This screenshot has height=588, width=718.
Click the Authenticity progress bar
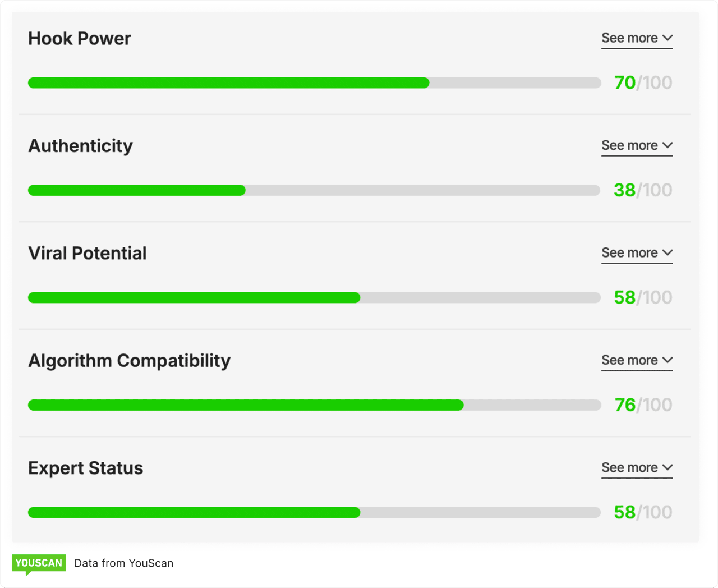click(x=314, y=190)
